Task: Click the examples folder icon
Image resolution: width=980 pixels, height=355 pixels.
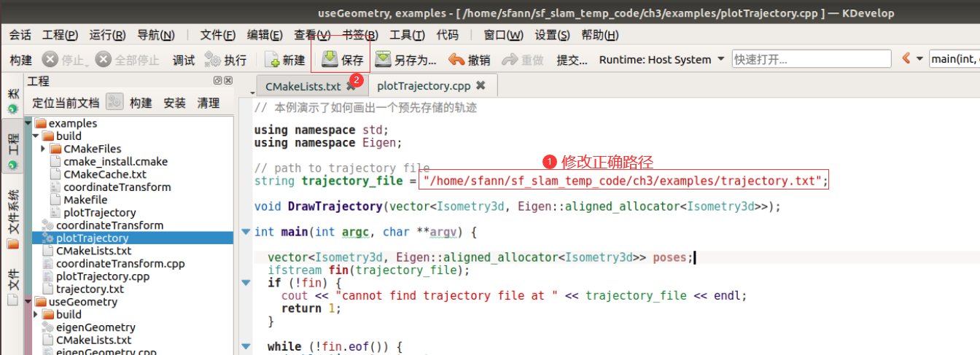Action: 41,123
